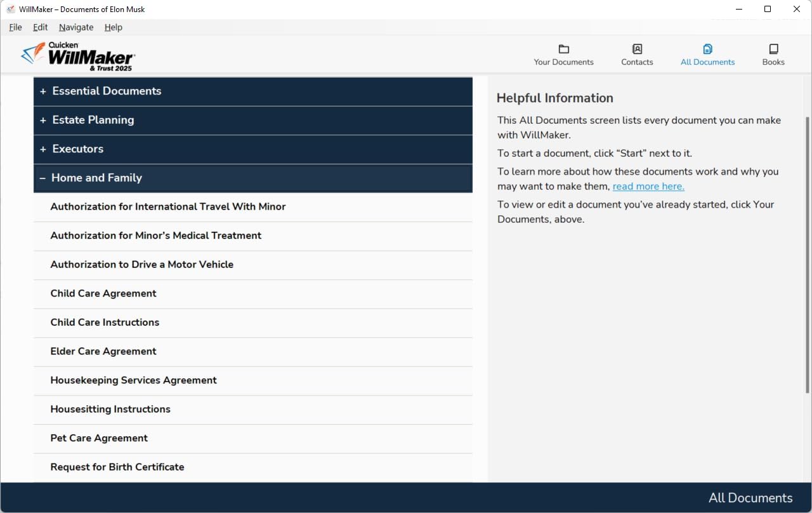Open the Edit menu
The width and height of the screenshot is (812, 513).
click(x=41, y=27)
